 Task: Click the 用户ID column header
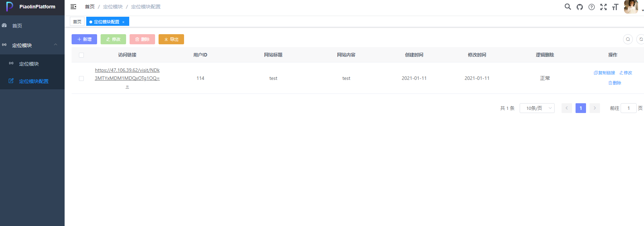200,55
